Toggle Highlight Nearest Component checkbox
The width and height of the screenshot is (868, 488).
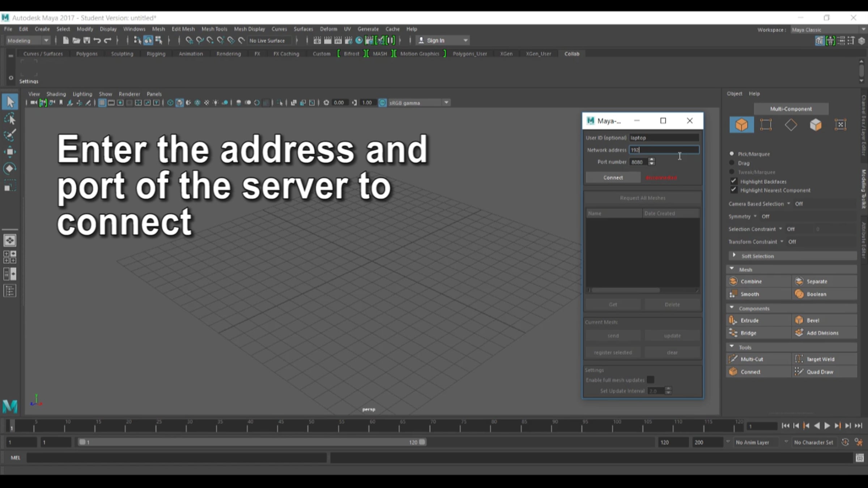(733, 190)
